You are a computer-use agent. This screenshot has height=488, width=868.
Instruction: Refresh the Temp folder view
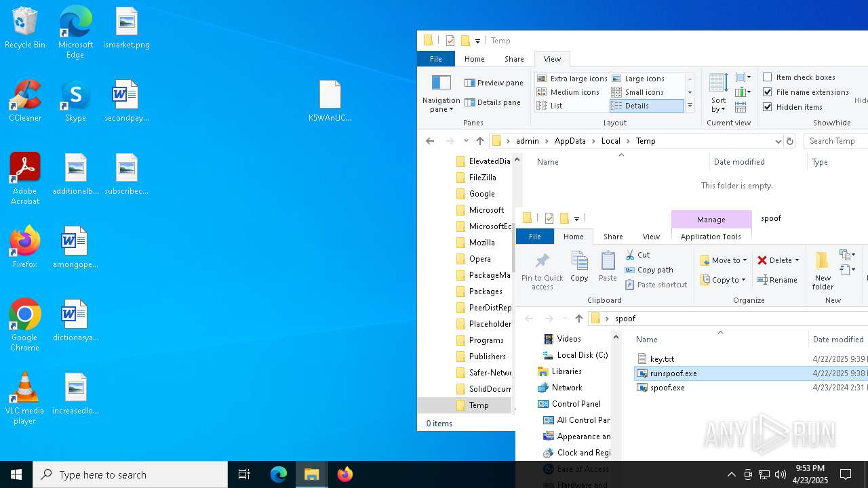click(789, 141)
